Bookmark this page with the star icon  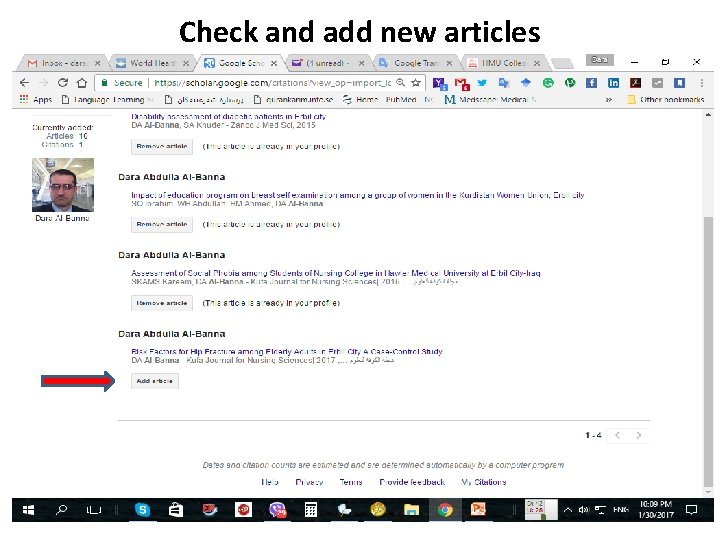point(416,83)
